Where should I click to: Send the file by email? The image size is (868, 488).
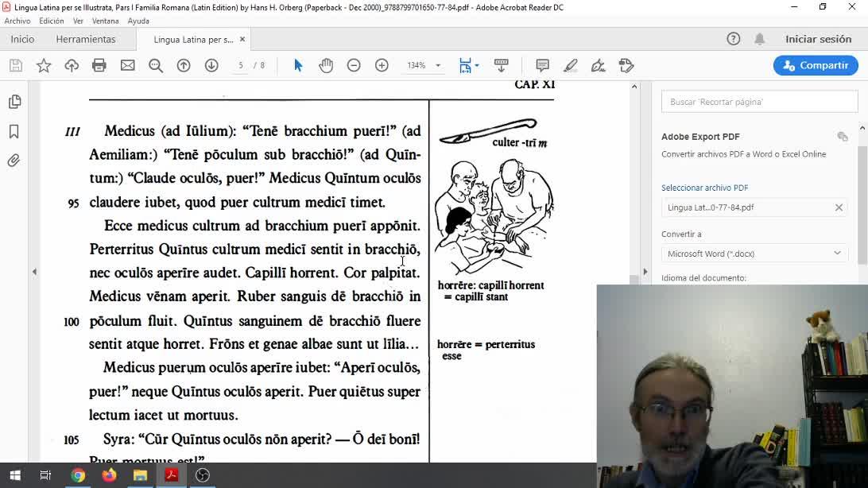click(x=127, y=65)
